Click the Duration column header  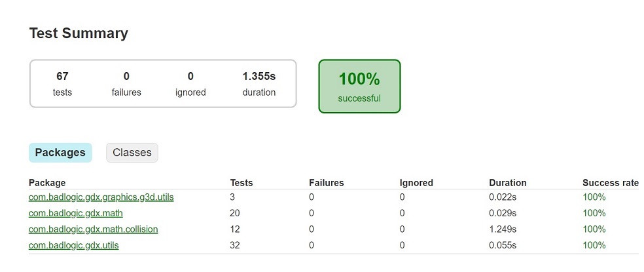[x=507, y=183]
